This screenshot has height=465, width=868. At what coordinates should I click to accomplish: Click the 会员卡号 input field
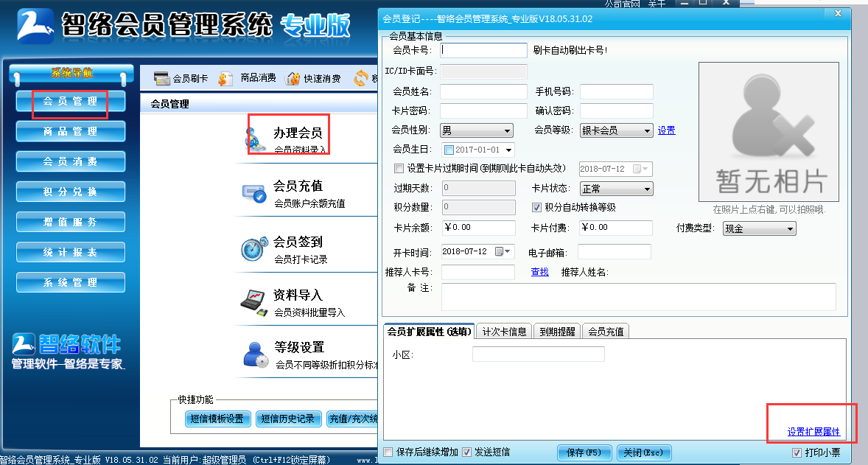click(484, 50)
